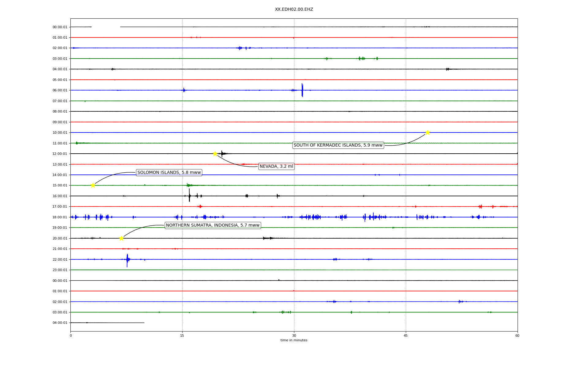This screenshot has height=368, width=588.
Task: Click the black spike on the 16:00:01 trace
Action: (x=189, y=196)
